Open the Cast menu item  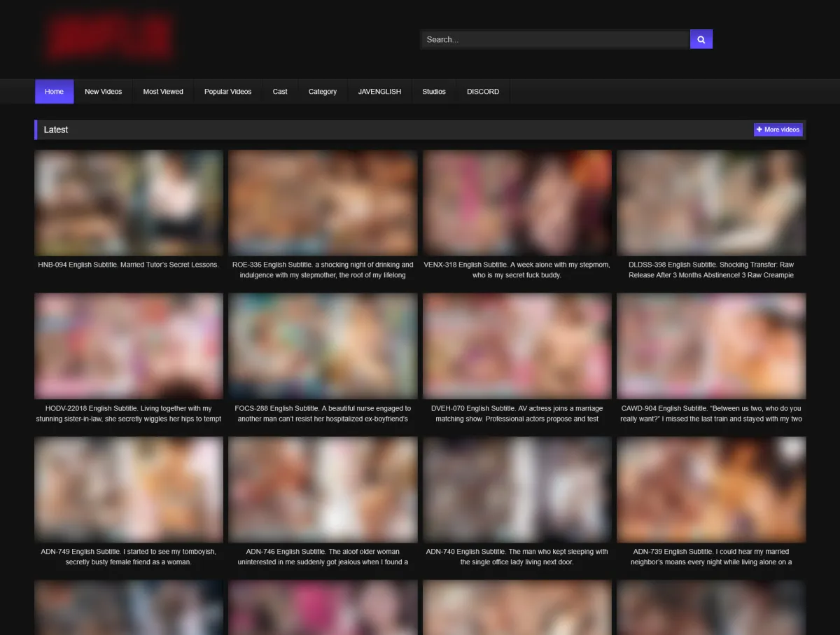[280, 92]
